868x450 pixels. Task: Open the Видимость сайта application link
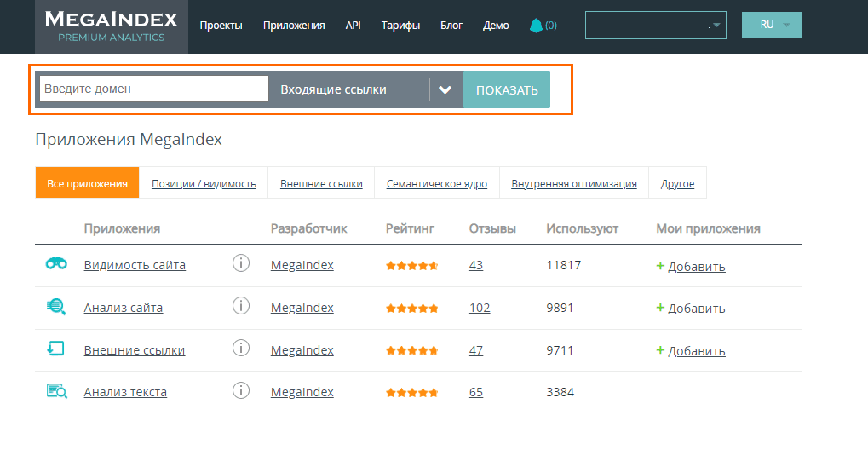point(135,265)
